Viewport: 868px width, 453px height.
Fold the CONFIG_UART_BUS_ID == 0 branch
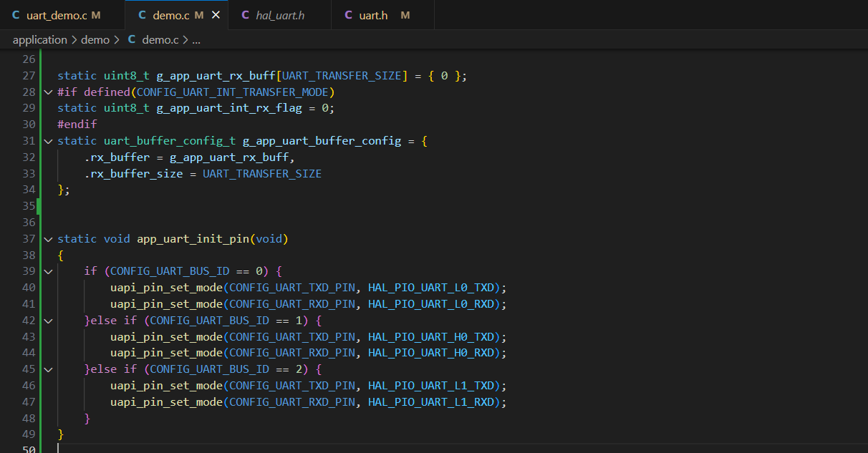click(x=48, y=272)
